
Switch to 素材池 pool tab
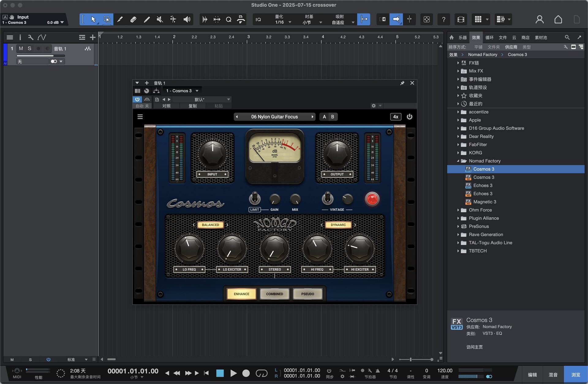[x=541, y=37]
